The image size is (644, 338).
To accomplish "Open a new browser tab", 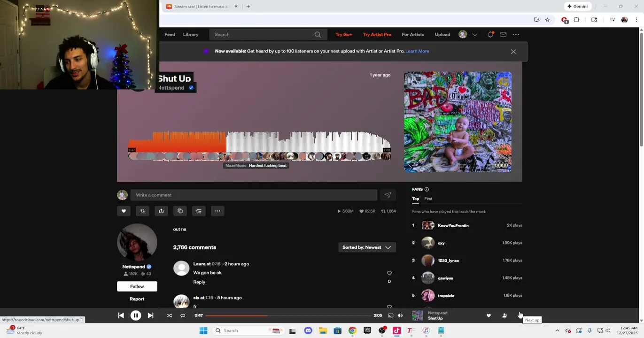I will (248, 6).
